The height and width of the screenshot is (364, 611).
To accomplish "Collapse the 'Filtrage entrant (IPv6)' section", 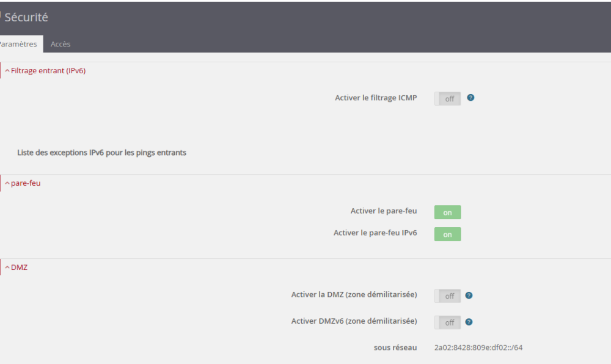I will [x=45, y=71].
